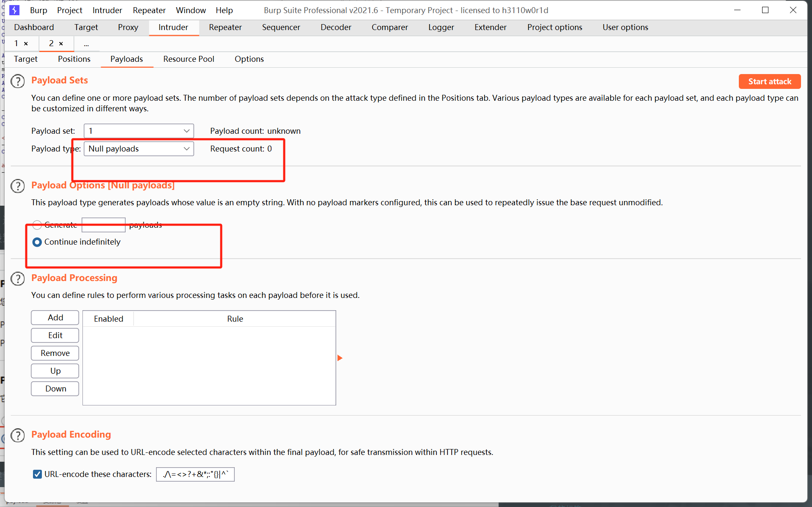
Task: Click Generate payloads count input field
Action: (x=104, y=225)
